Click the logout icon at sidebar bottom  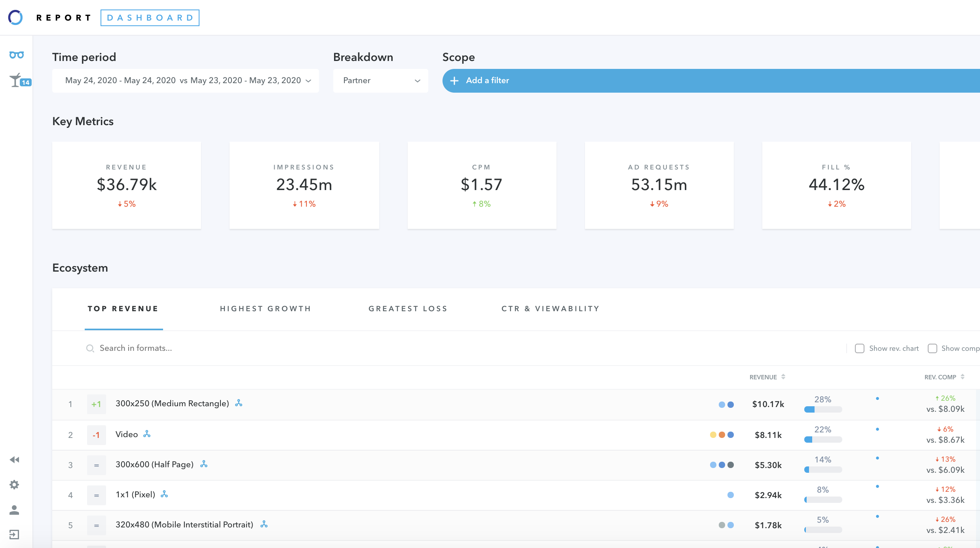coord(15,535)
